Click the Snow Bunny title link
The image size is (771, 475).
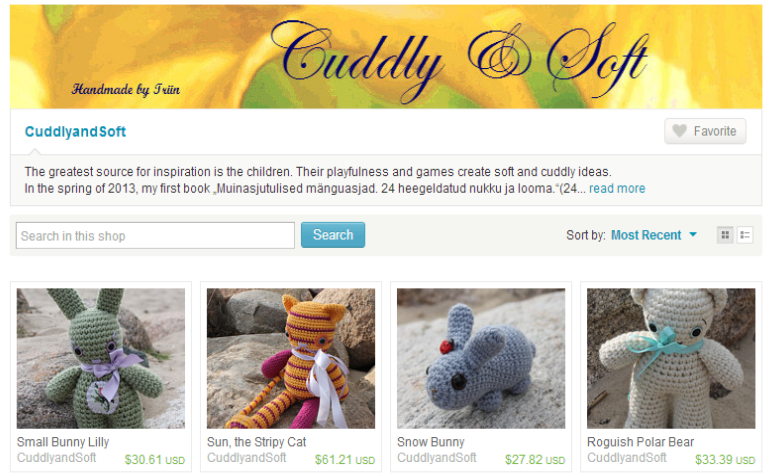pos(431,442)
